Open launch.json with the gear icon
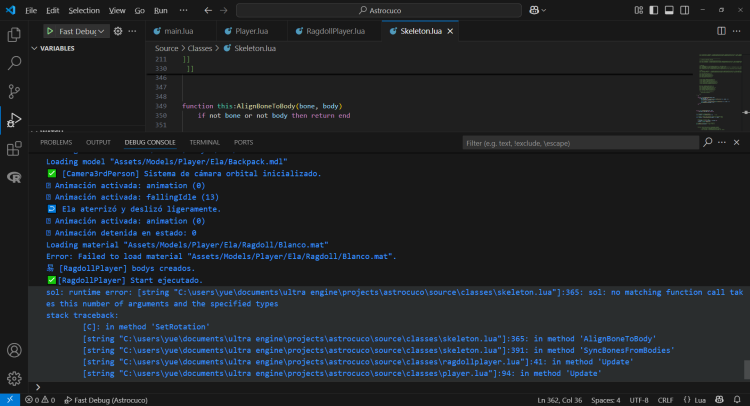Screen dimensions: 750x406 118,31
